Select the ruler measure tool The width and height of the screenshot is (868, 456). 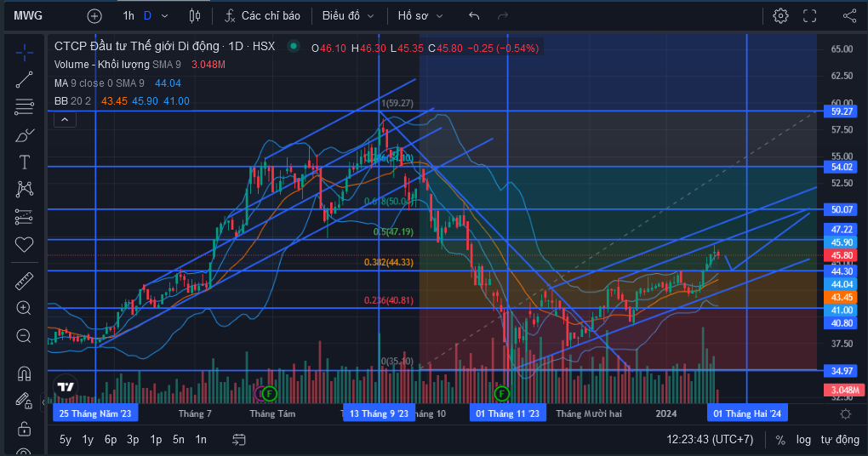[24, 281]
